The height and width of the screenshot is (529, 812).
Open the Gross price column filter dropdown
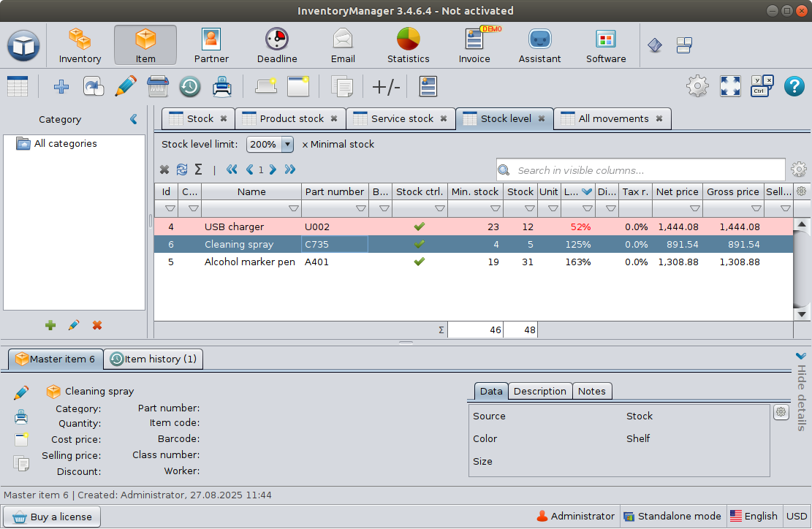tap(756, 208)
